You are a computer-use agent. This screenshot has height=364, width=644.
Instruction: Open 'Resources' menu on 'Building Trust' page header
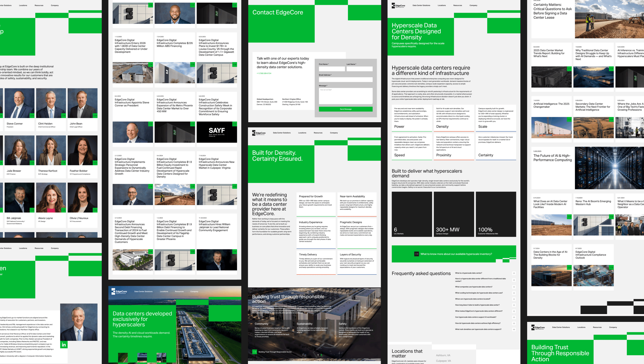coord(597,327)
